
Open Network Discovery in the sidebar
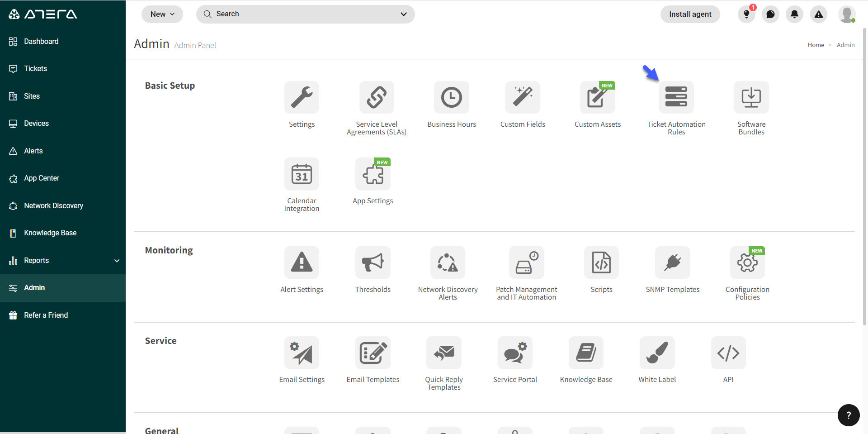(53, 206)
